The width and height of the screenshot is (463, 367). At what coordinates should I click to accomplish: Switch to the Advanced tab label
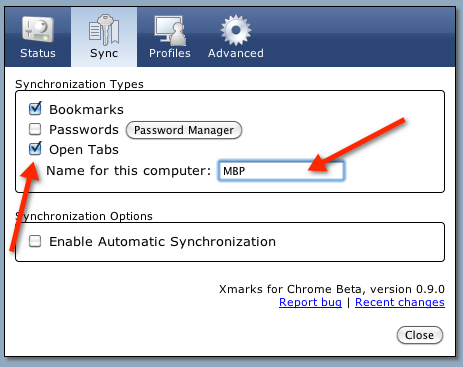[236, 53]
